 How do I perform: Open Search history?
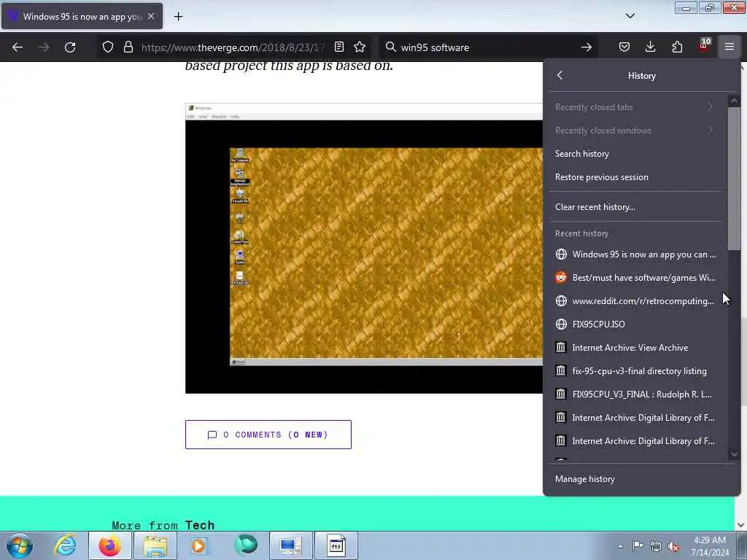pos(635,154)
